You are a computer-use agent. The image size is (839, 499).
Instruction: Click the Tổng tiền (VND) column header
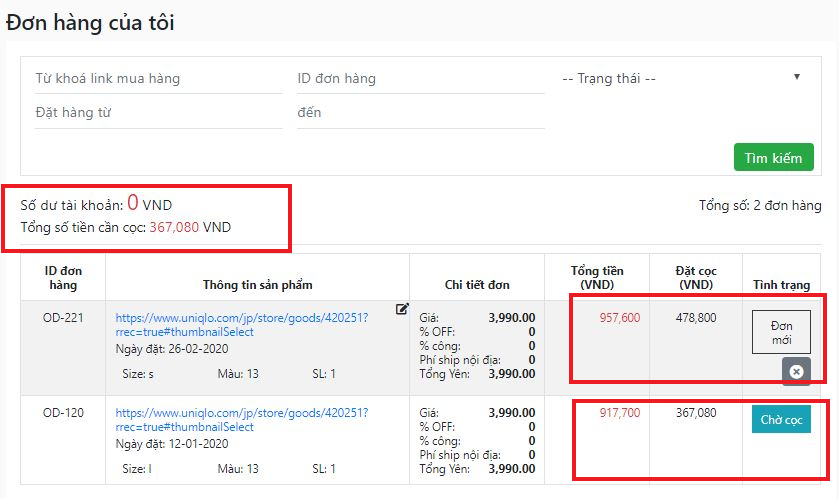tap(597, 278)
